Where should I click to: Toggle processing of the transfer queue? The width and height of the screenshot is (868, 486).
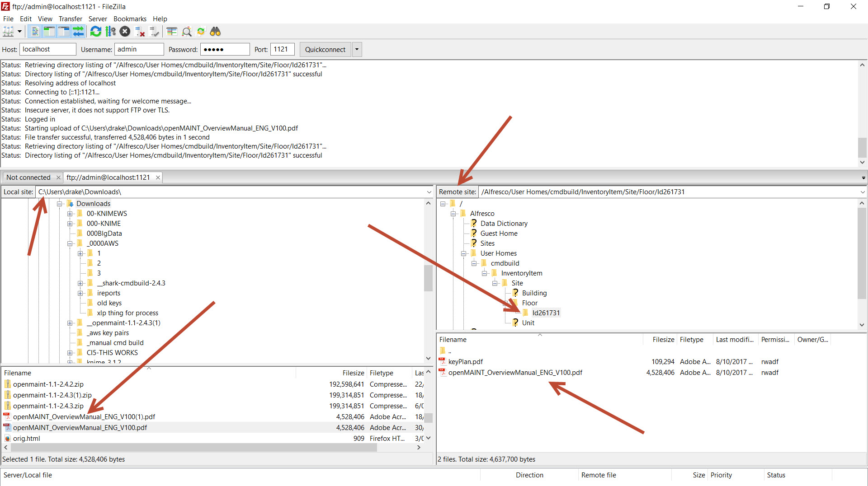click(x=110, y=32)
